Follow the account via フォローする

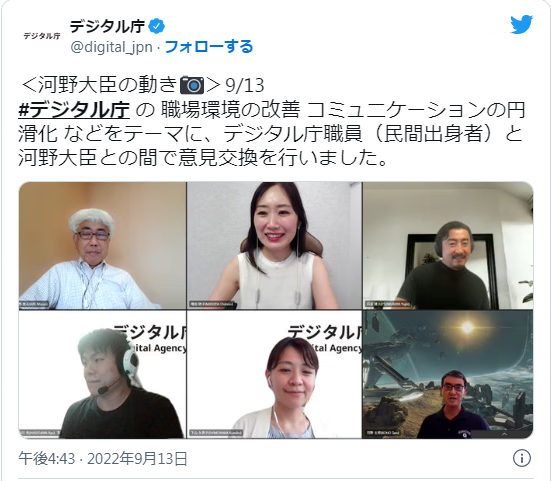pos(209,46)
